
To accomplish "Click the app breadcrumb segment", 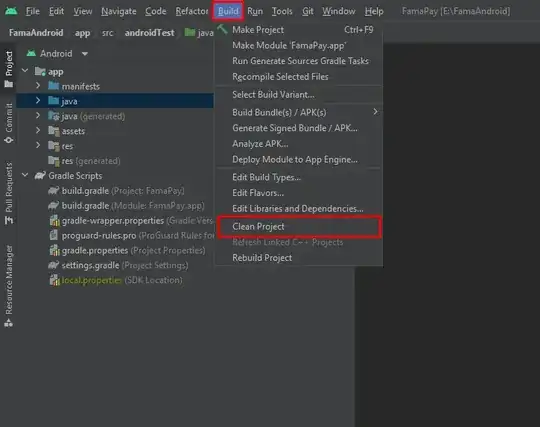I will click(82, 33).
